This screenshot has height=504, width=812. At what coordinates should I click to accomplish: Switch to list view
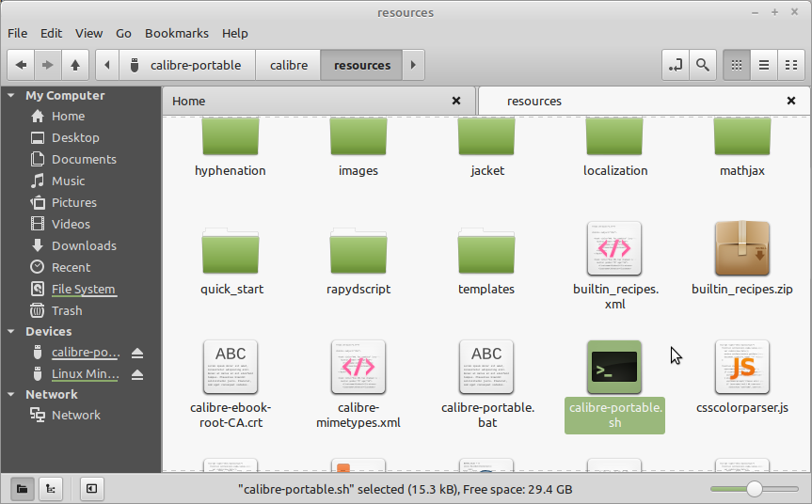point(764,65)
